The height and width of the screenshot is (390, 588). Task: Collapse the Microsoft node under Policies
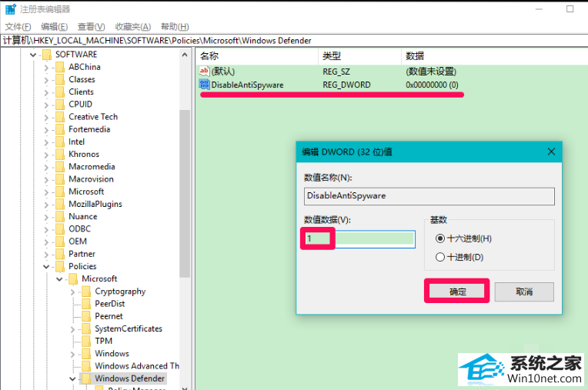(59, 279)
